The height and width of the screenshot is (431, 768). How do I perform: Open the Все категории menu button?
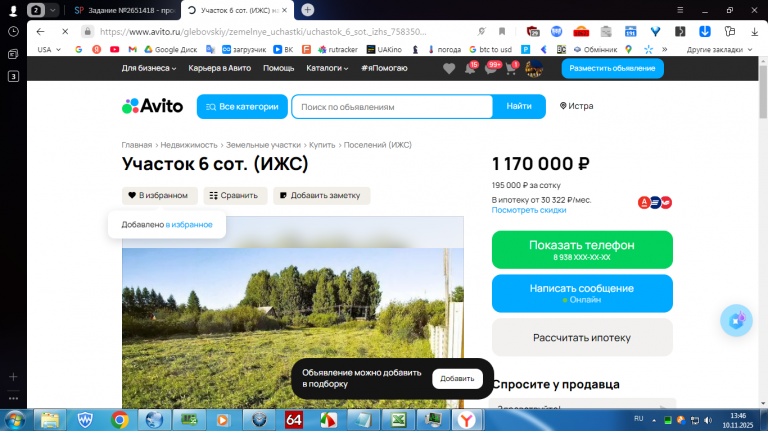[x=242, y=106]
